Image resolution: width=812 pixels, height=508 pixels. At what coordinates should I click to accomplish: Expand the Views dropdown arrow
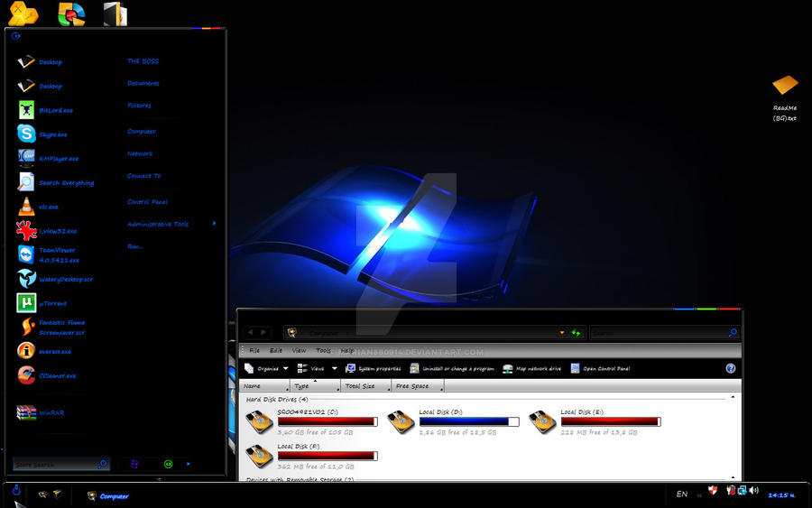pos(335,368)
